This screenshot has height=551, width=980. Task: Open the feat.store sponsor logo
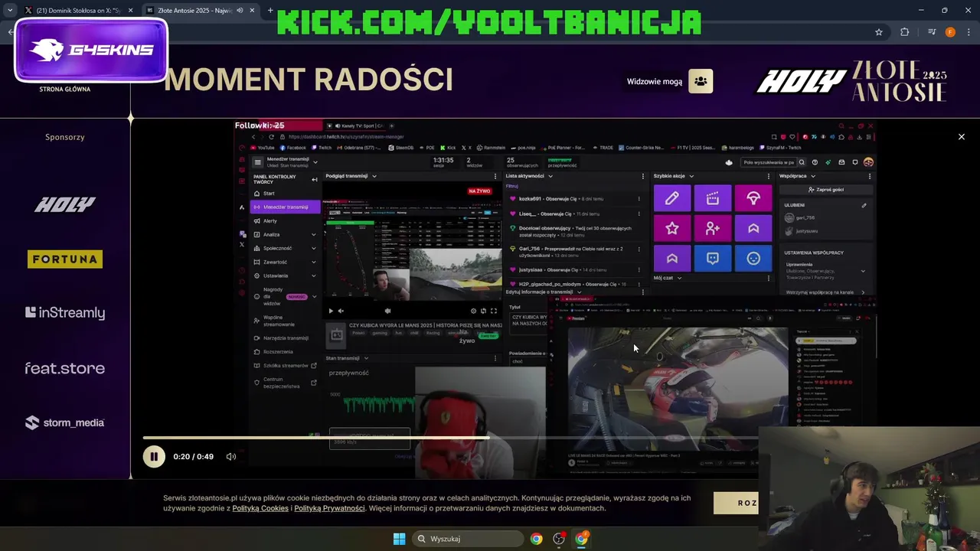click(65, 368)
